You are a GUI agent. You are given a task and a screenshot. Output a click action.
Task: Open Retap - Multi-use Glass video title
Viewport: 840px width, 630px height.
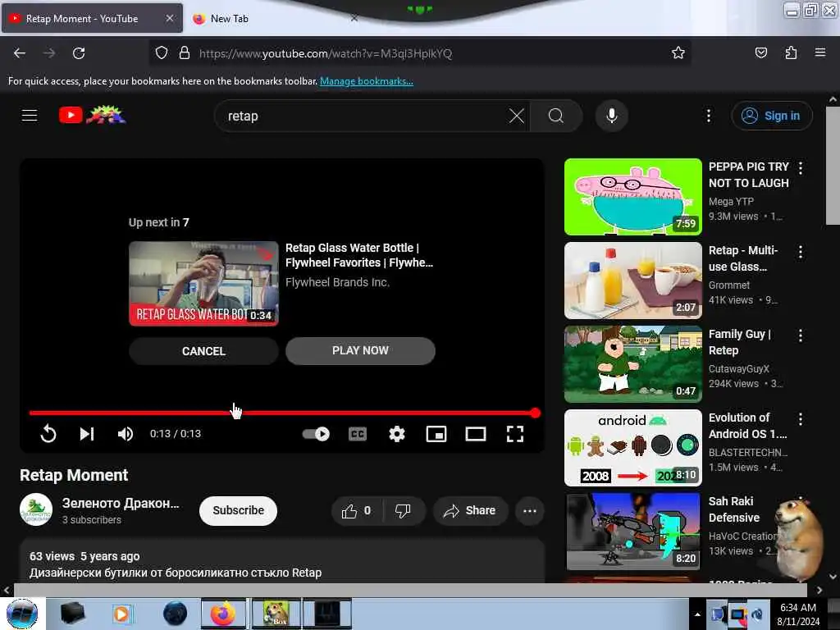tap(743, 258)
